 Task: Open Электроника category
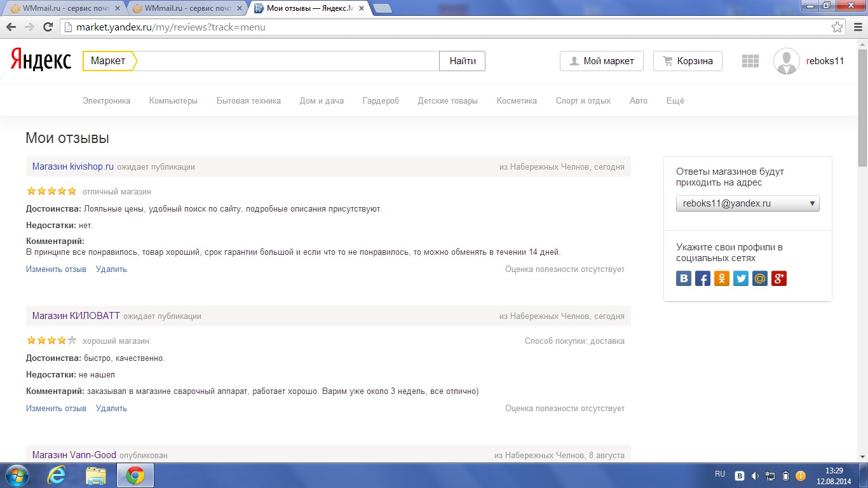tap(106, 100)
